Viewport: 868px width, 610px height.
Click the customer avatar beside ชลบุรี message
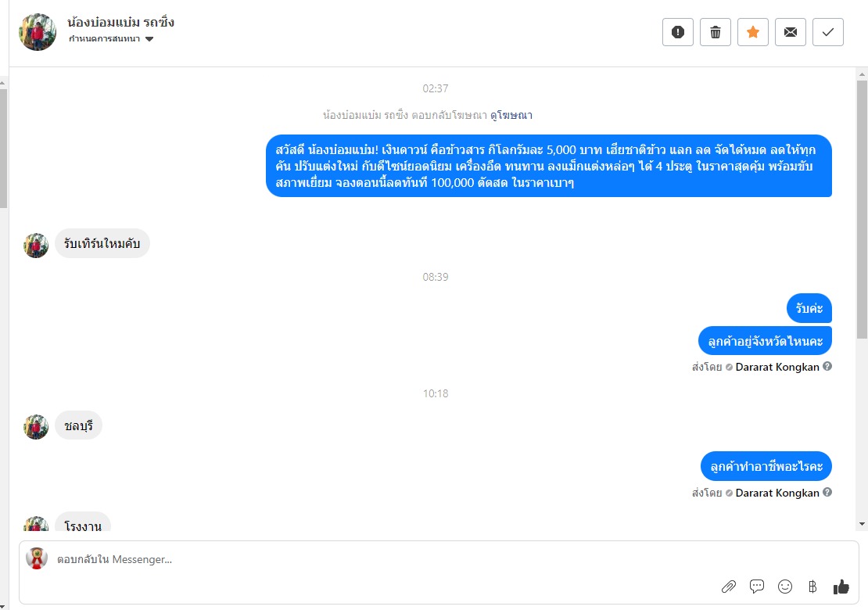coord(36,426)
